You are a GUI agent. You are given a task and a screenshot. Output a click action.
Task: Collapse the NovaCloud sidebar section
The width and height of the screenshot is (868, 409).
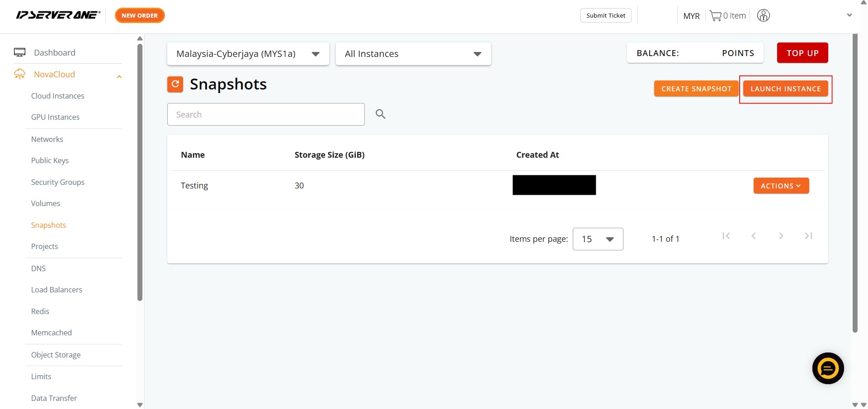(x=119, y=76)
